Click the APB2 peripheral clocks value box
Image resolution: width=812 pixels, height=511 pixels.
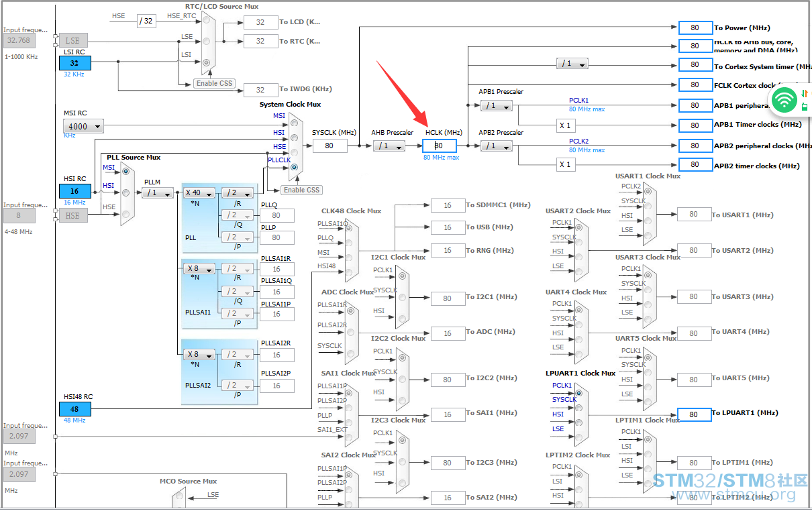pos(695,146)
